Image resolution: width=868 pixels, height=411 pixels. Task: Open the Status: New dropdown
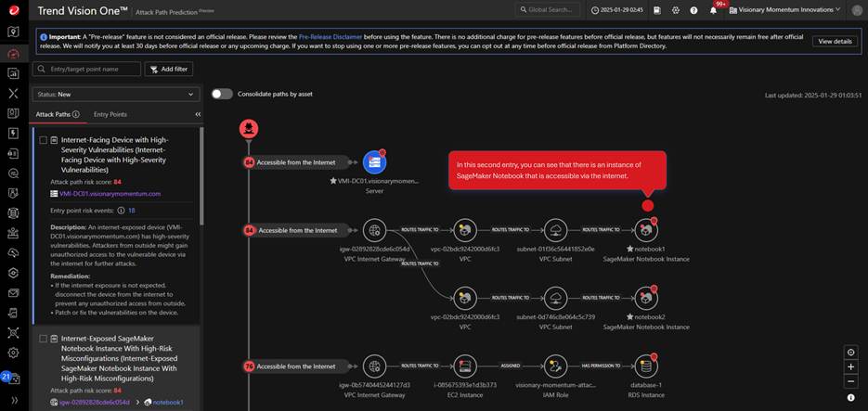tap(116, 95)
